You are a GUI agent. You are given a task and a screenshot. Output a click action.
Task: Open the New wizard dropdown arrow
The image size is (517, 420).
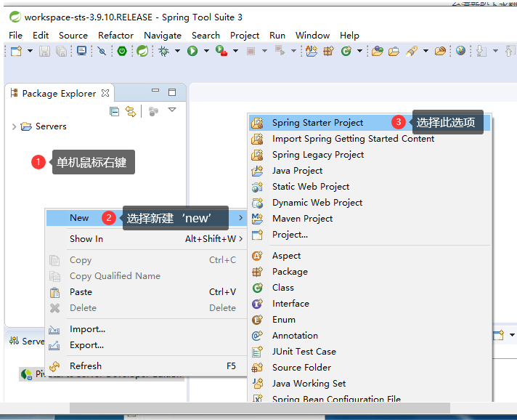(30, 51)
